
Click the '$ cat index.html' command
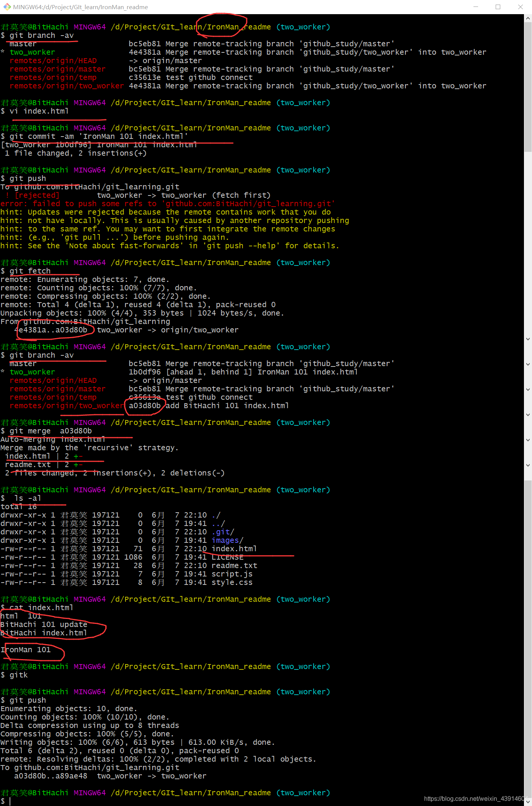pos(37,607)
